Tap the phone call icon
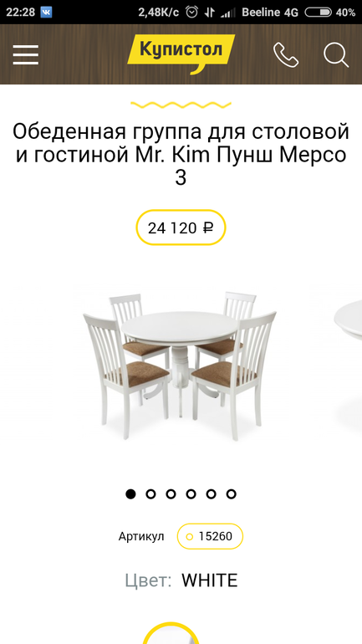 [x=286, y=54]
